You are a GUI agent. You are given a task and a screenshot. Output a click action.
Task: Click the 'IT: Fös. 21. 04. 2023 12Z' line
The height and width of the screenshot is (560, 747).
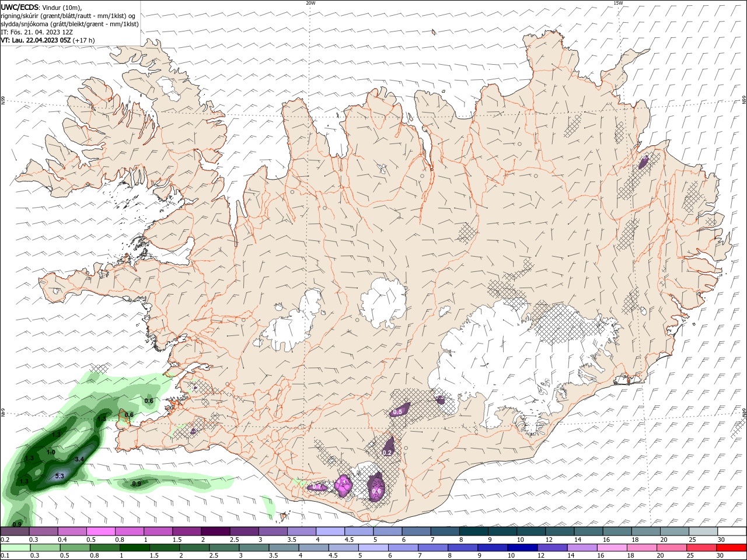(37, 32)
